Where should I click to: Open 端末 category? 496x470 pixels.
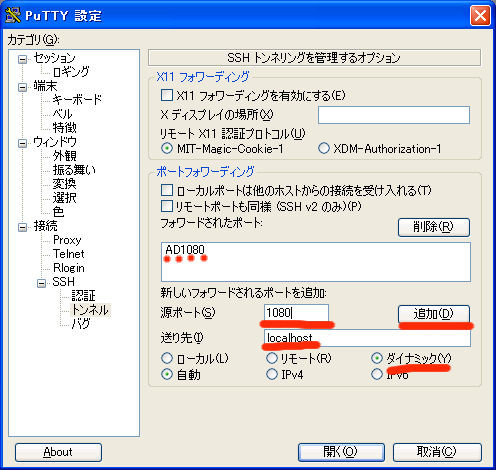click(x=45, y=86)
